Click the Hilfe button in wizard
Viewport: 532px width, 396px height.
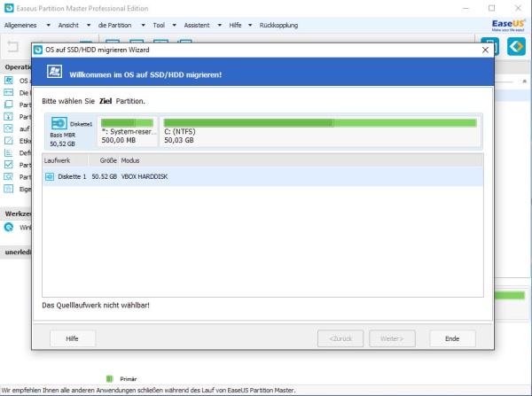pyautogui.click(x=73, y=338)
